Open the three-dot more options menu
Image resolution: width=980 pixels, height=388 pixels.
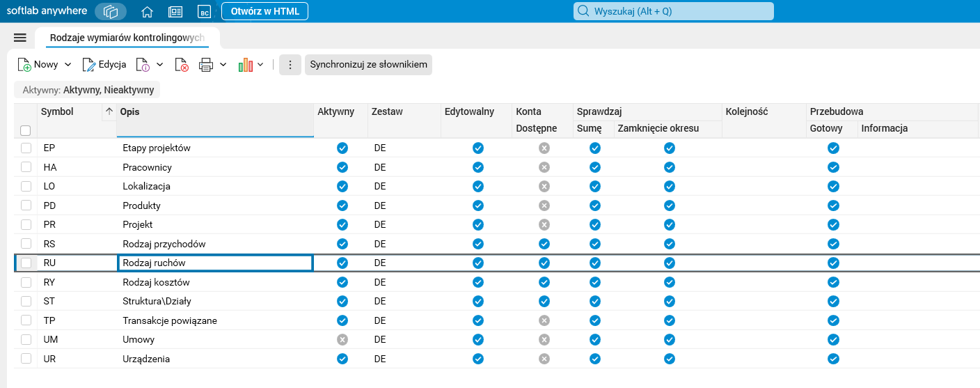pos(290,65)
